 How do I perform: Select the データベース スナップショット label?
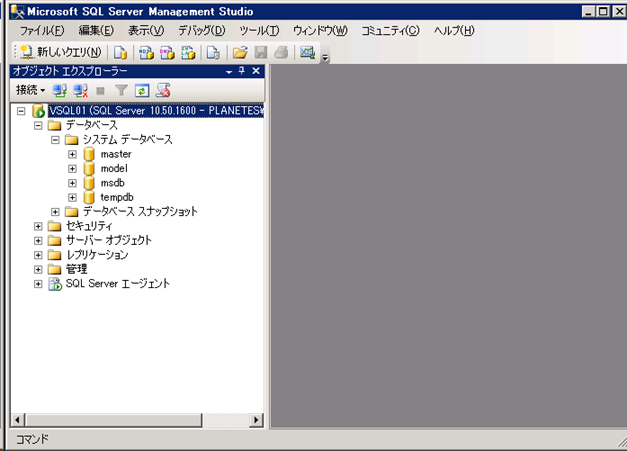[140, 212]
